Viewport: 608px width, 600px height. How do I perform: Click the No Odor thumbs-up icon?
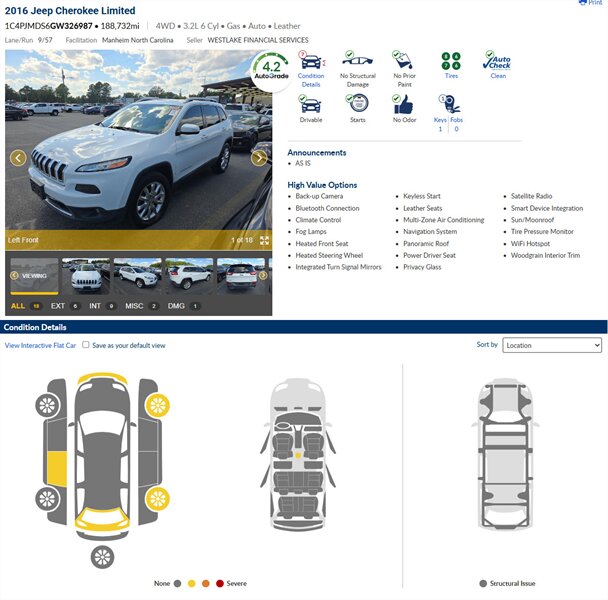tap(403, 104)
